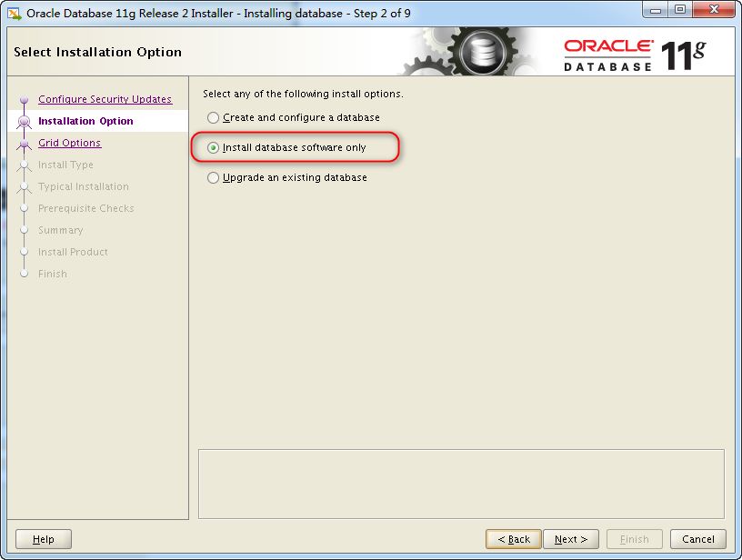The image size is (742, 560).
Task: Click the Install Product step label
Action: 73,252
